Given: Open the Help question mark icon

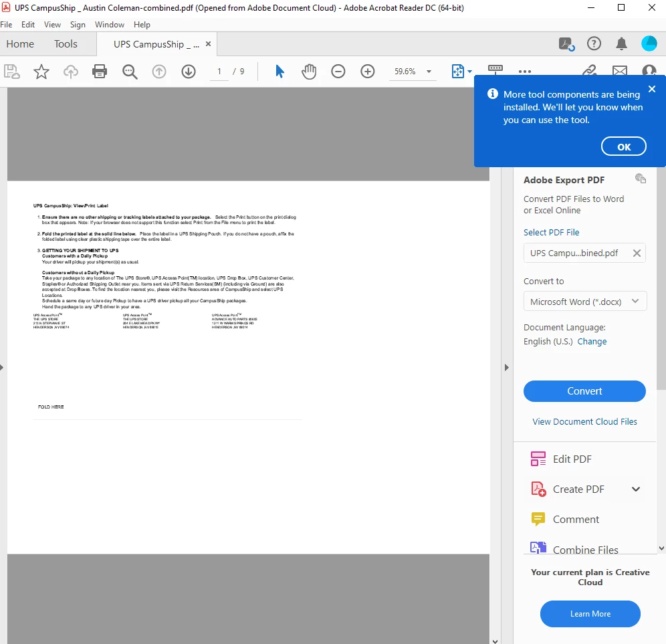Looking at the screenshot, I should pyautogui.click(x=594, y=43).
